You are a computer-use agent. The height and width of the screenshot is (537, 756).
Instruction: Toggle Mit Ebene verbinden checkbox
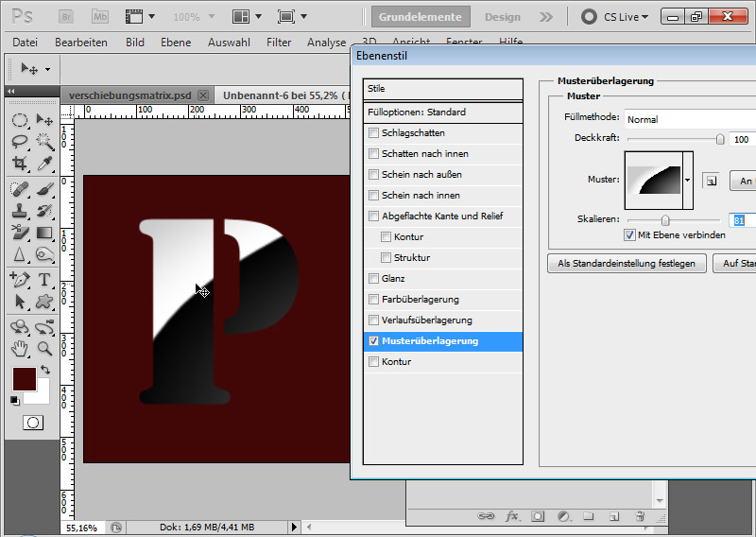click(630, 234)
